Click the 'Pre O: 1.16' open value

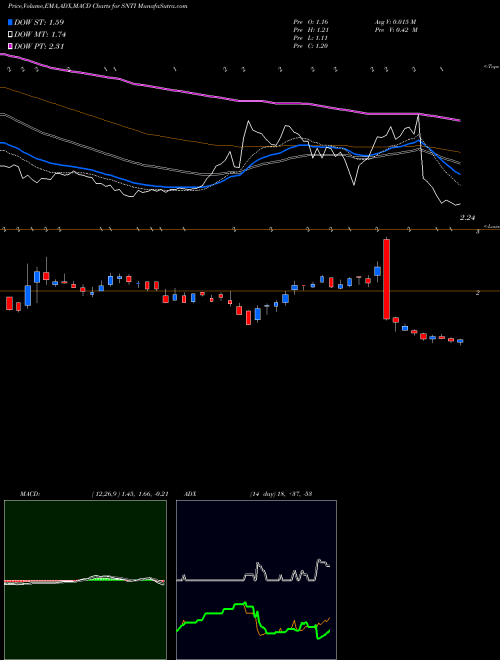point(311,22)
